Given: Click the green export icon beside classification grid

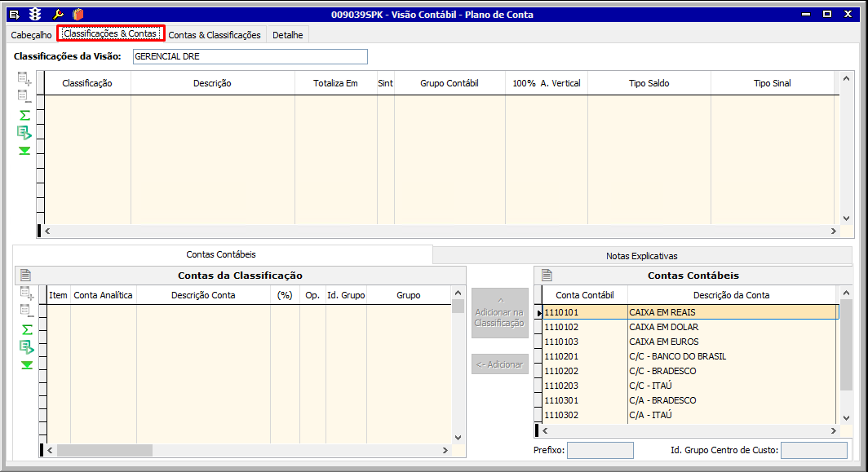Looking at the screenshot, I should tap(24, 132).
